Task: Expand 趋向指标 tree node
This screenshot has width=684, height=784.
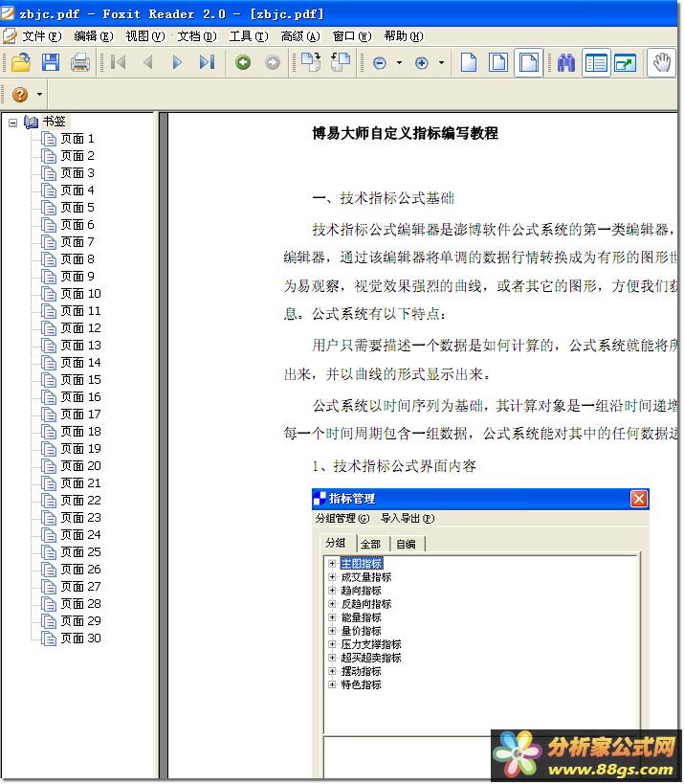Action: click(x=332, y=591)
